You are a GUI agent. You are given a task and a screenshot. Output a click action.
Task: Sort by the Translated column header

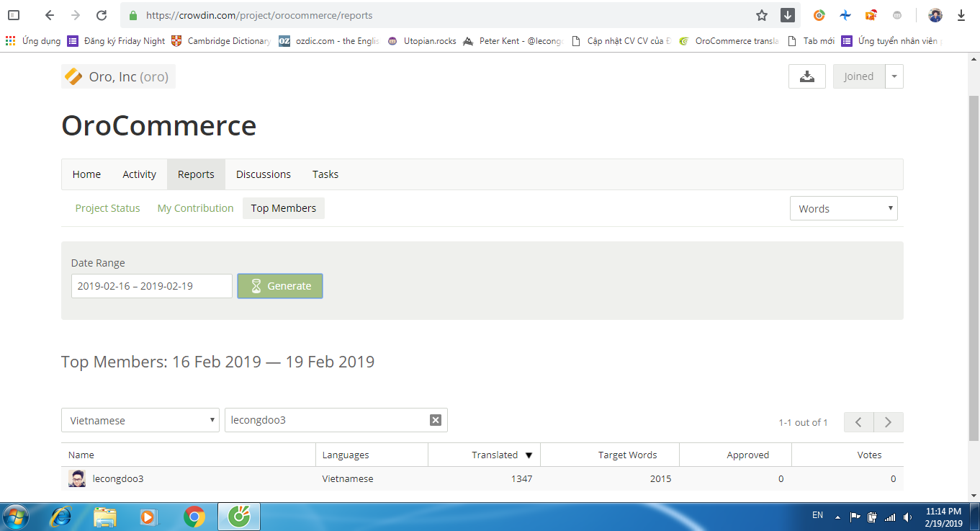click(x=495, y=455)
